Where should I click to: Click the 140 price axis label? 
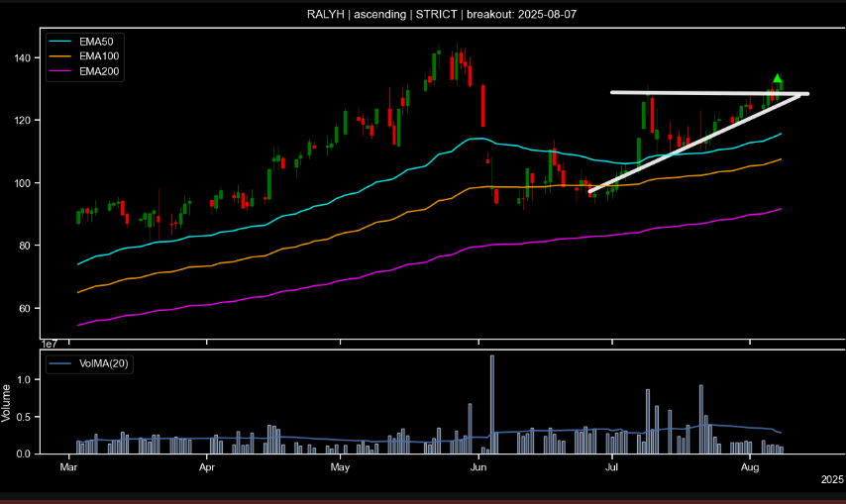pos(23,57)
